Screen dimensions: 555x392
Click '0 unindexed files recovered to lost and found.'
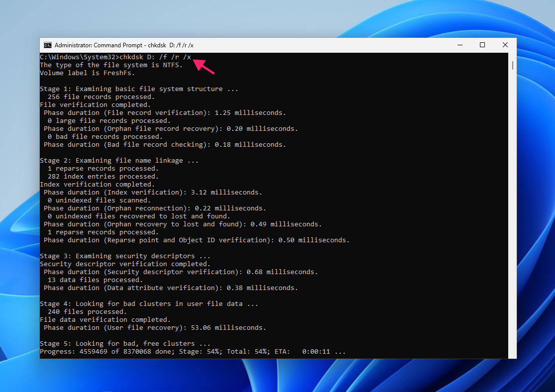click(x=139, y=216)
